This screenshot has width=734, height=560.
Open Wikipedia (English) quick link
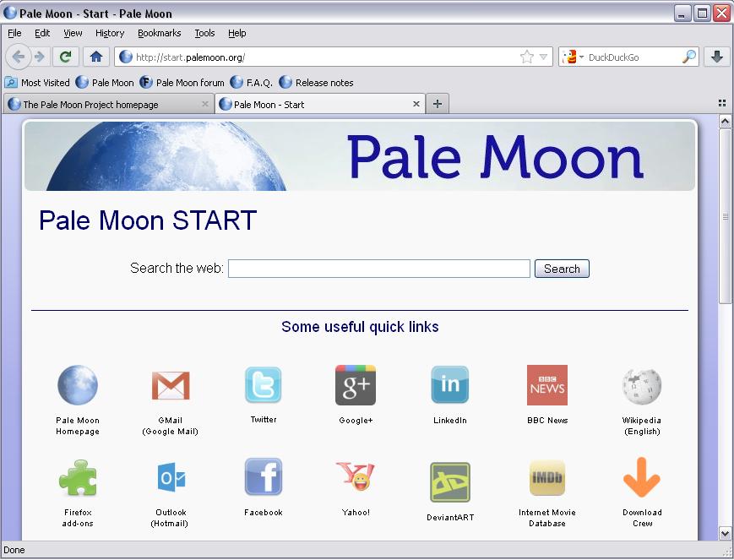pos(642,385)
